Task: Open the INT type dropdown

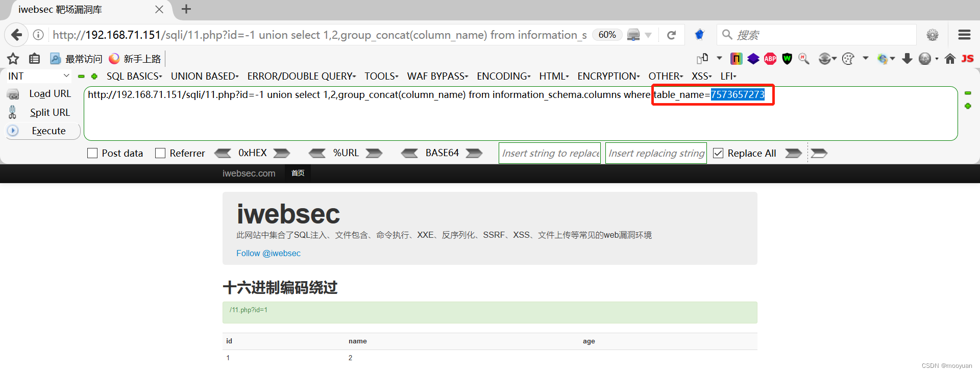Action: (x=39, y=76)
